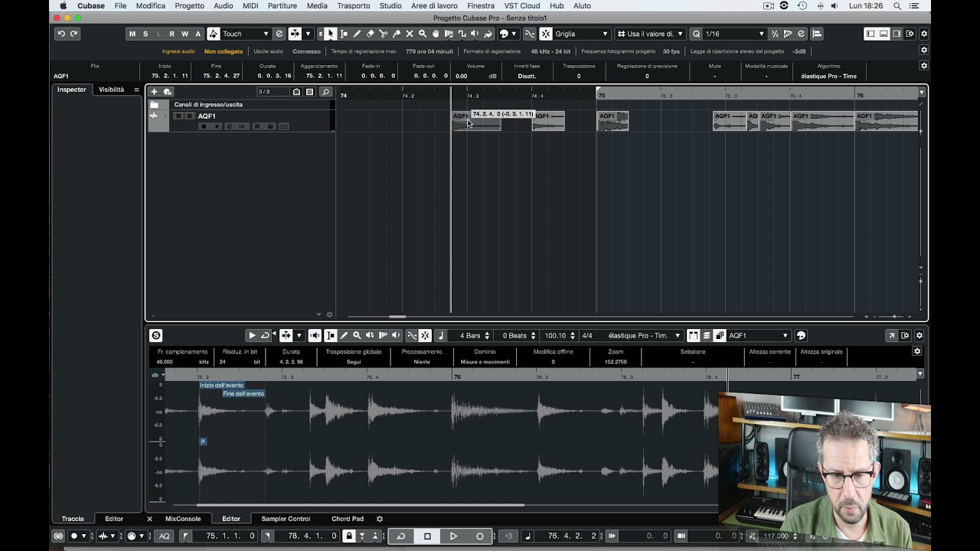
Task: Open the ruler format arrow at ruler end
Action: coord(921,93)
